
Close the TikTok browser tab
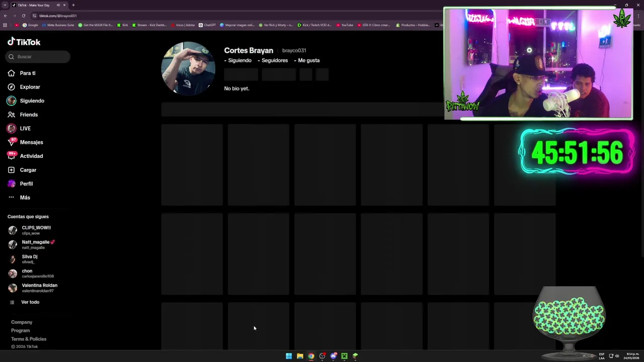click(64, 5)
